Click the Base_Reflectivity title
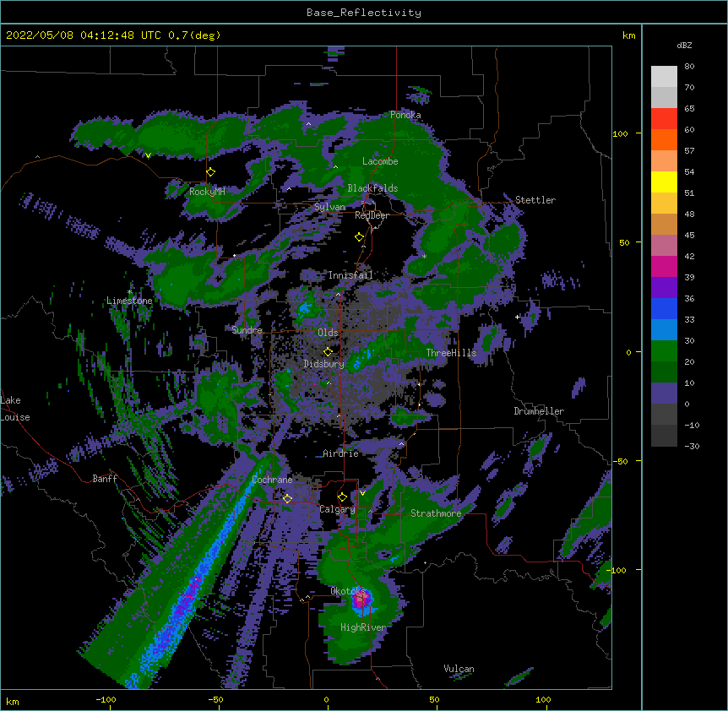Image resolution: width=728 pixels, height=711 pixels. pyautogui.click(x=364, y=13)
